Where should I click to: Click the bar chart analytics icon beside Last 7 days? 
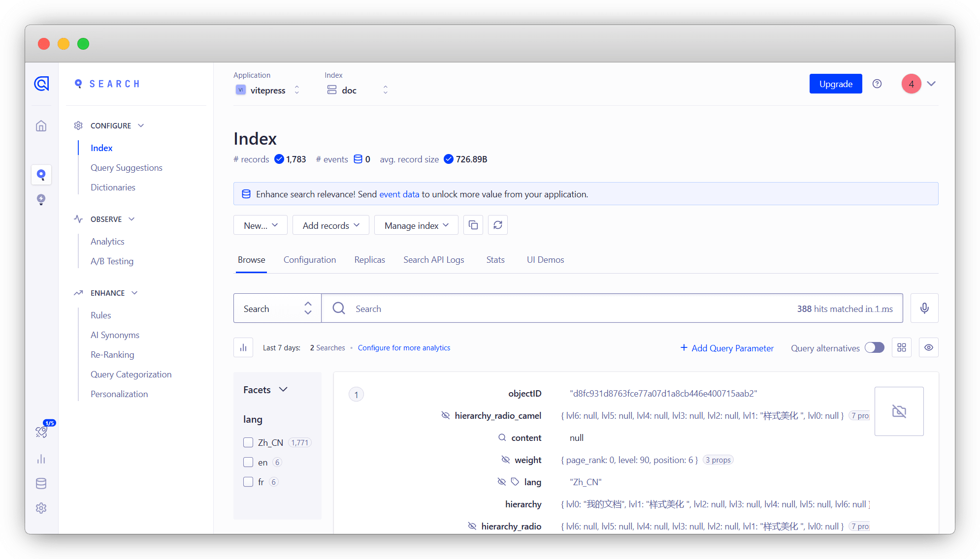pyautogui.click(x=243, y=347)
